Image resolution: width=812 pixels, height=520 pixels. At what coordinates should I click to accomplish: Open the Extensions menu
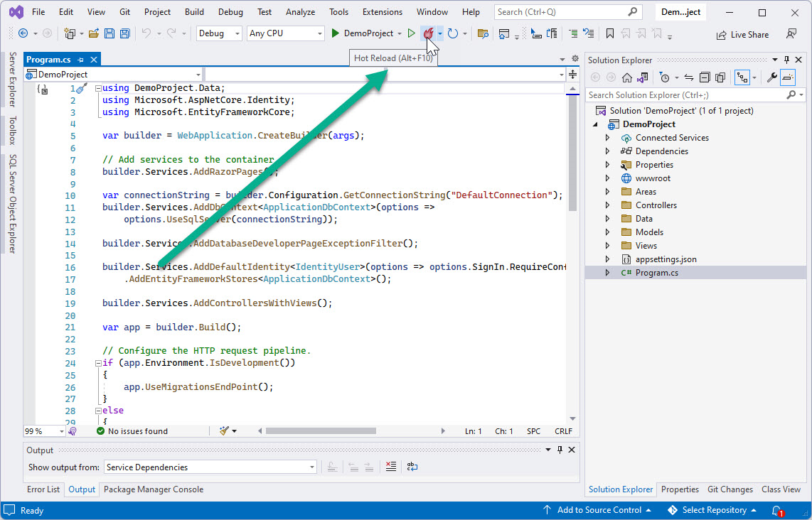pyautogui.click(x=382, y=12)
